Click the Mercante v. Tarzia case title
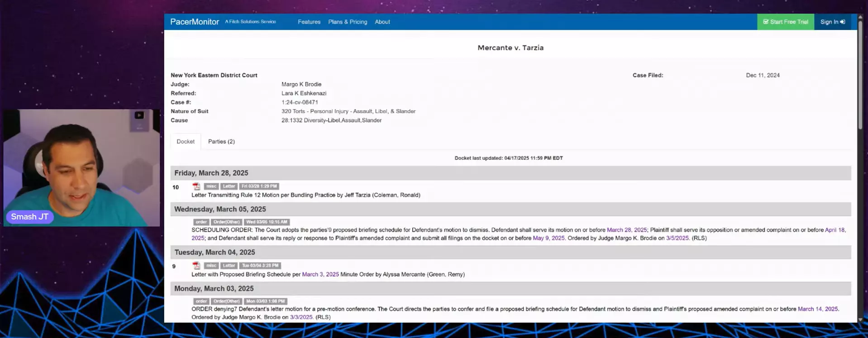 tap(510, 48)
